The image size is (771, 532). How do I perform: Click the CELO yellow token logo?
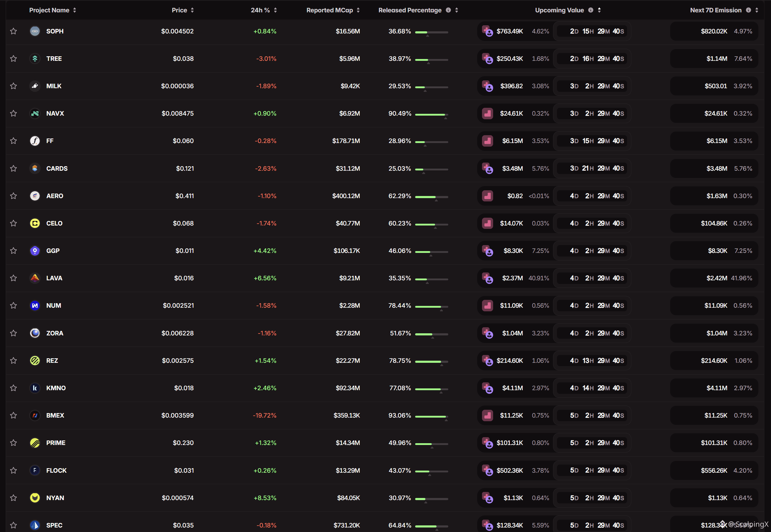pos(35,223)
